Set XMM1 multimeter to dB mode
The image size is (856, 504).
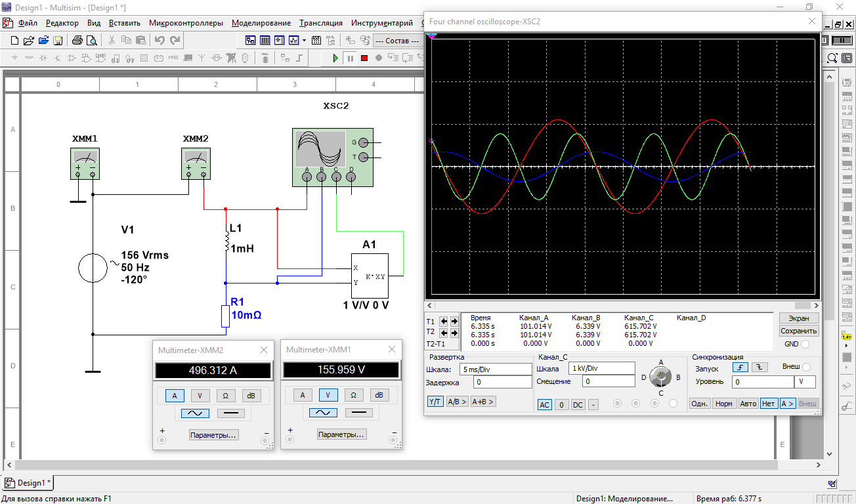379,395
